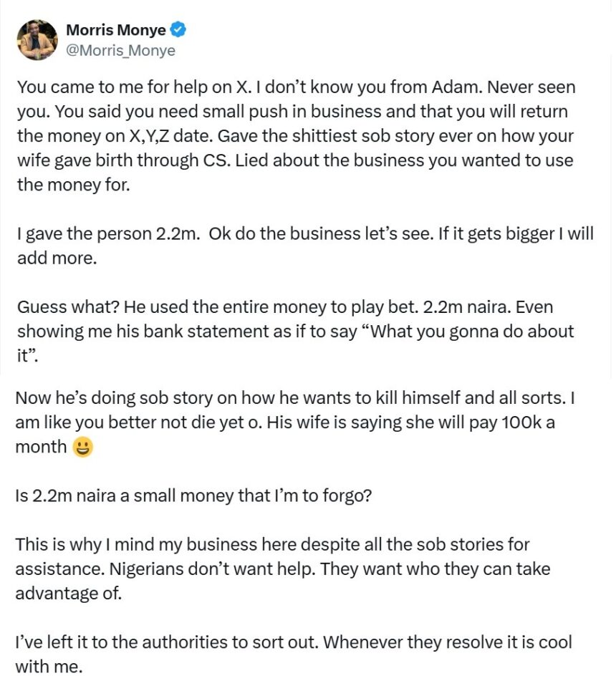The height and width of the screenshot is (691, 616).
Task: Click the blue verified badge
Action: click(179, 30)
